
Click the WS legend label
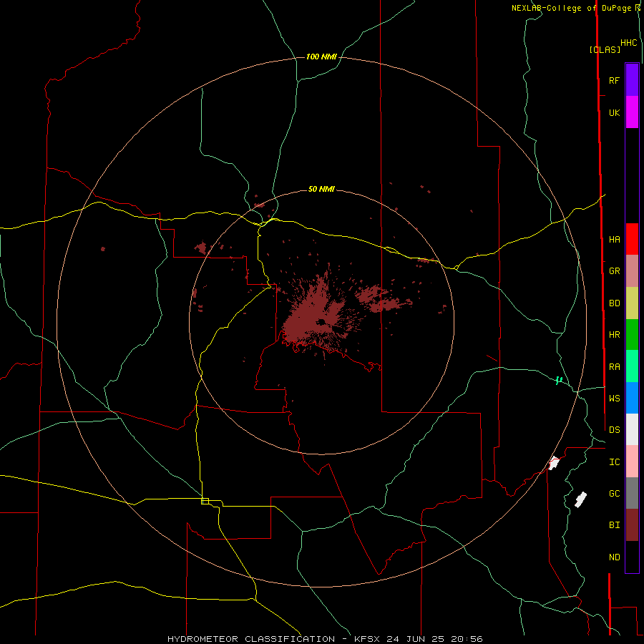614,399
